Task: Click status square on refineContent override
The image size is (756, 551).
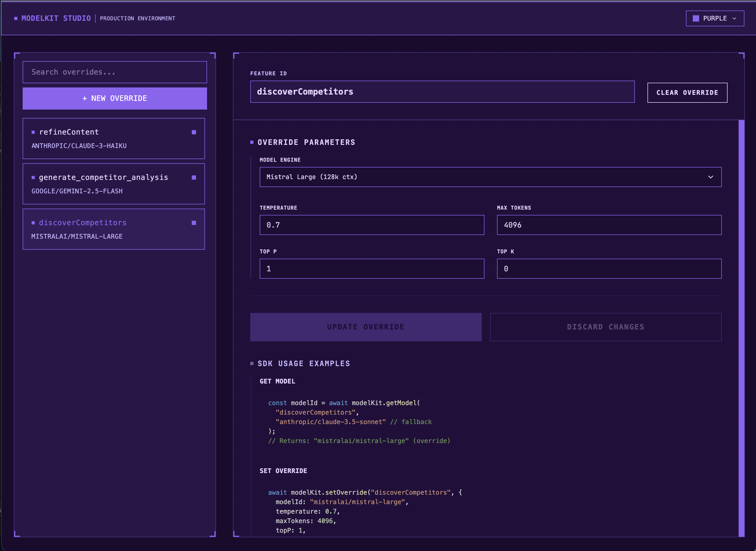Action: click(x=194, y=132)
